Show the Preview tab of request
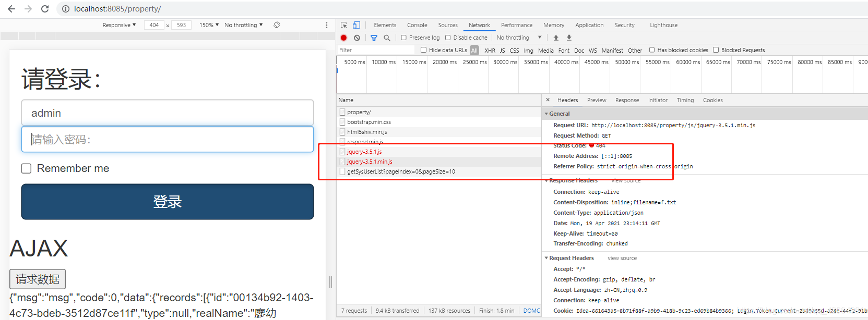Screen dimensions: 868x320 pyautogui.click(x=597, y=100)
